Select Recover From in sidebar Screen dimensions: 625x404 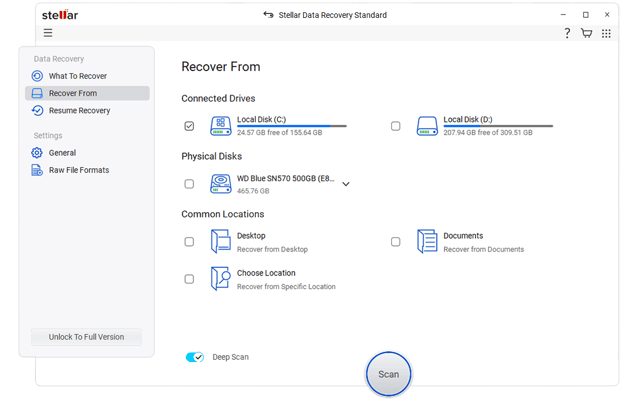click(x=87, y=93)
